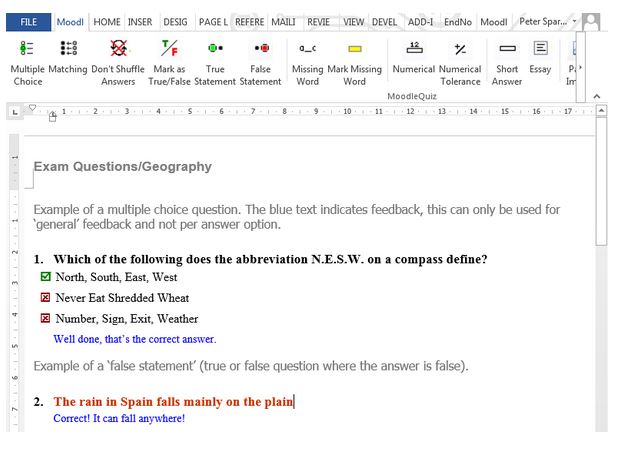Open the REFERENCES ribbon tab
Viewport: 618px width, 451px height.
[x=249, y=22]
